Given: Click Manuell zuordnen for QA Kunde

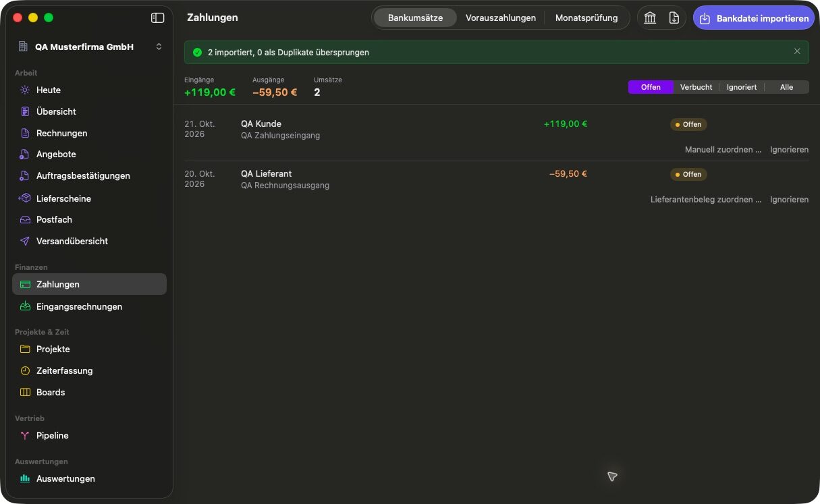Looking at the screenshot, I should click(x=723, y=150).
